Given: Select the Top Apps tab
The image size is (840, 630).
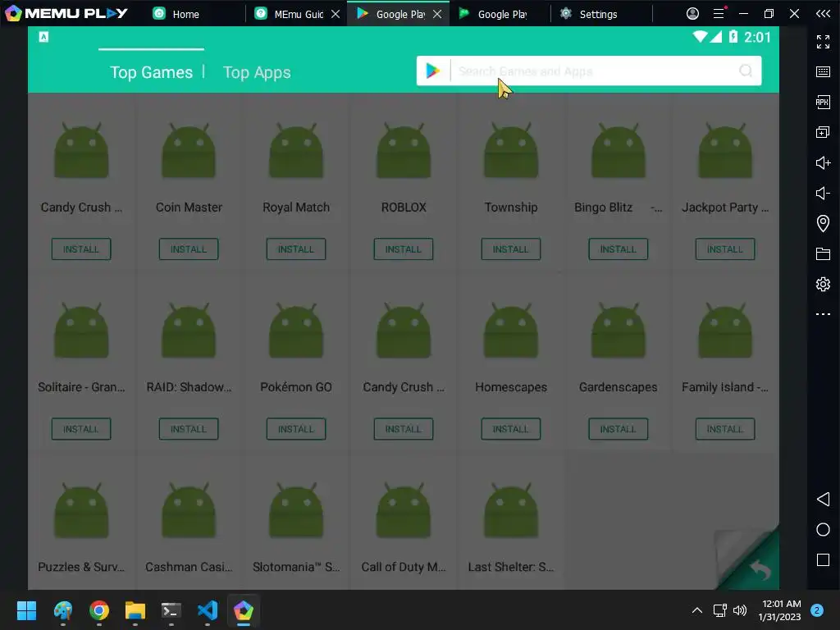Looking at the screenshot, I should (x=257, y=72).
